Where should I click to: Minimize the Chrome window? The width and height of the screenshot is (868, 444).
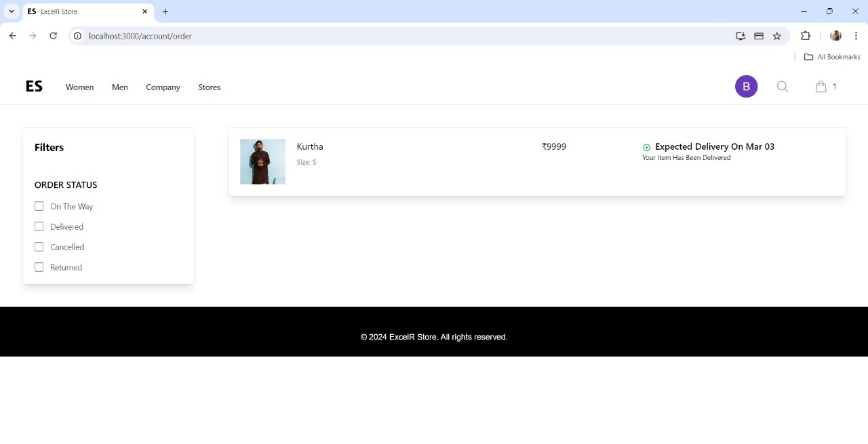804,12
